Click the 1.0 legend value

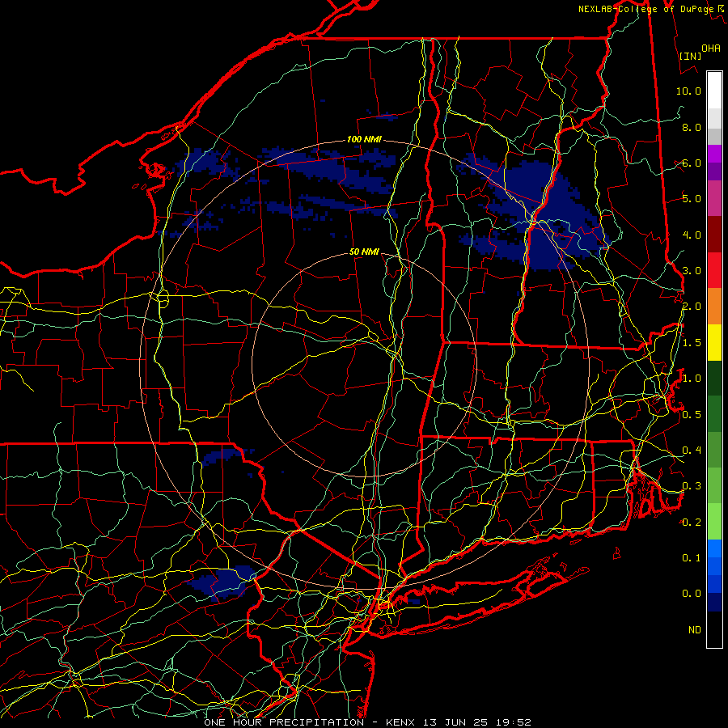tap(692, 379)
